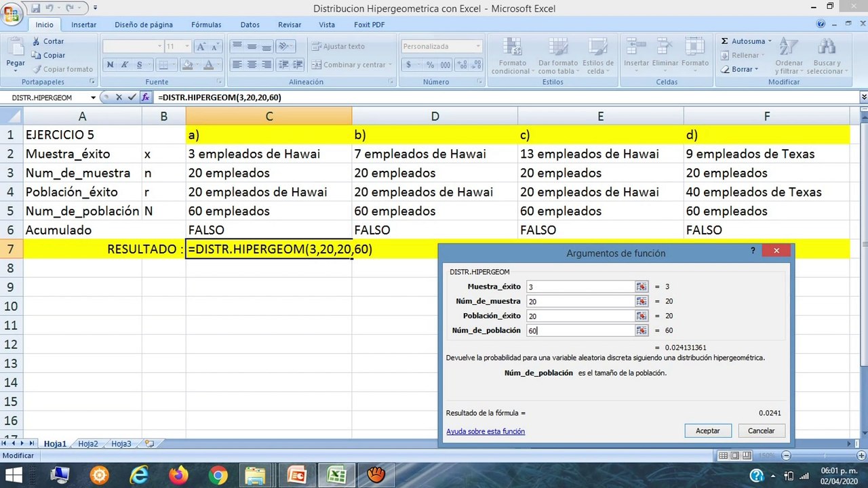The width and height of the screenshot is (868, 488).
Task: Switch to sheet tab Hoja3
Action: (x=121, y=444)
